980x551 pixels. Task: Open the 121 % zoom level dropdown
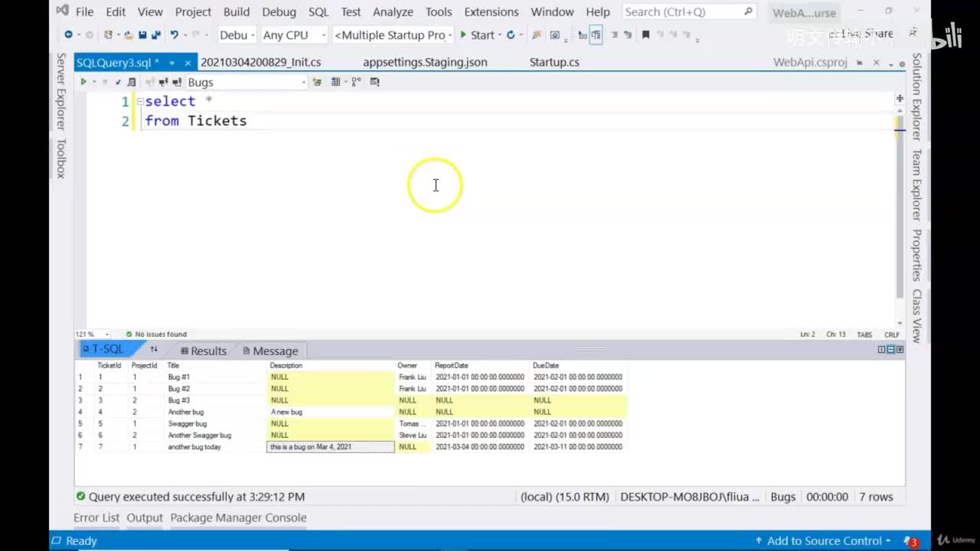click(x=93, y=334)
